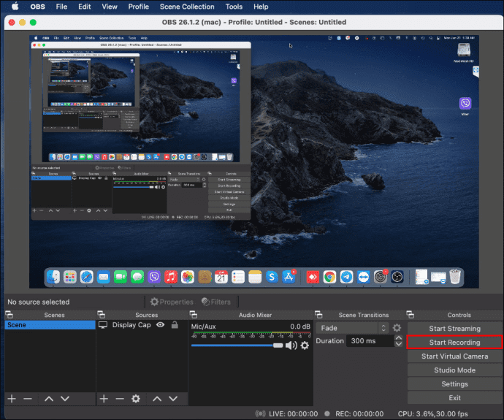The width and height of the screenshot is (504, 420).
Task: Click Start Virtual Camera button
Action: click(454, 356)
